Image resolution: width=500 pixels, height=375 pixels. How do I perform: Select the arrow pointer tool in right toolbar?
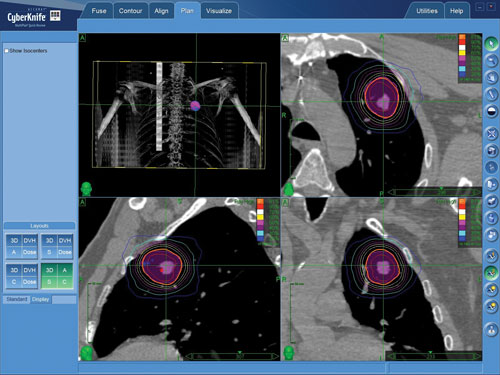coord(491,44)
